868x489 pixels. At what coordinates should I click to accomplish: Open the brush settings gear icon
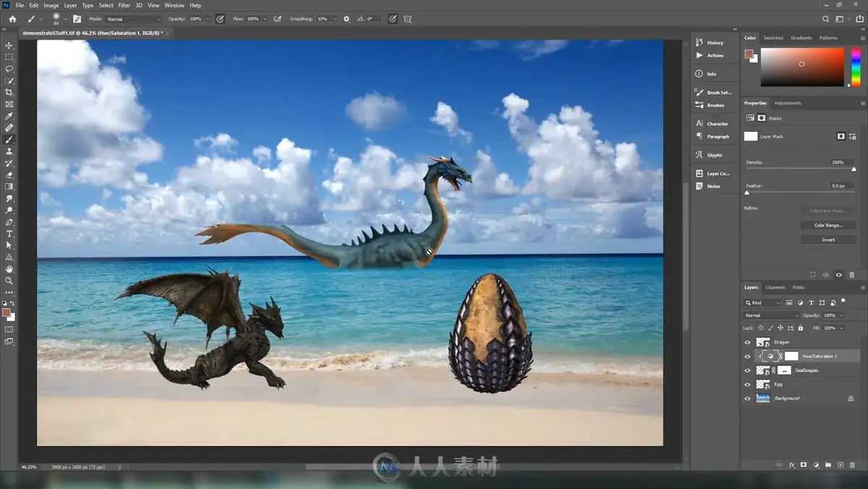point(346,19)
